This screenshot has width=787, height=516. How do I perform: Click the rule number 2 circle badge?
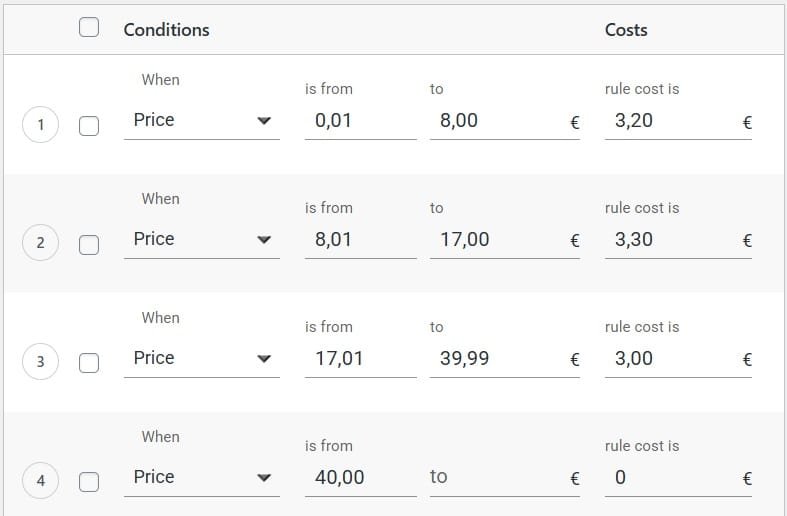pyautogui.click(x=40, y=243)
